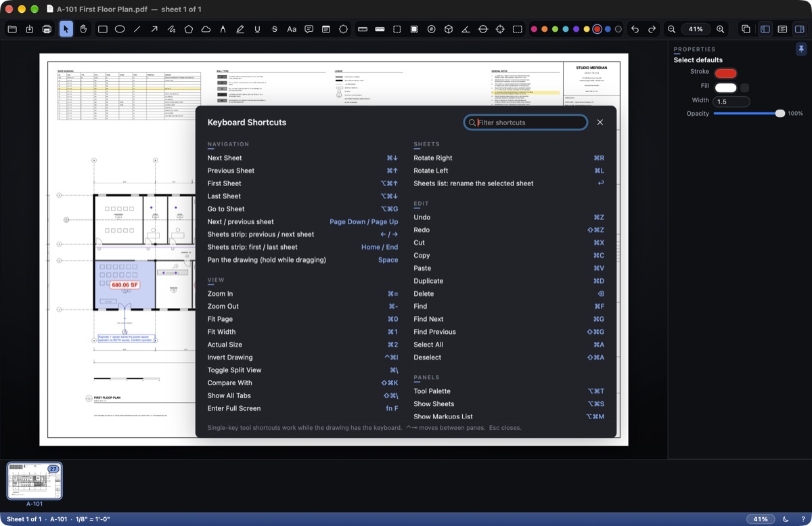This screenshot has width=812, height=526.
Task: Open the white Fill color swatch
Action: tap(725, 87)
